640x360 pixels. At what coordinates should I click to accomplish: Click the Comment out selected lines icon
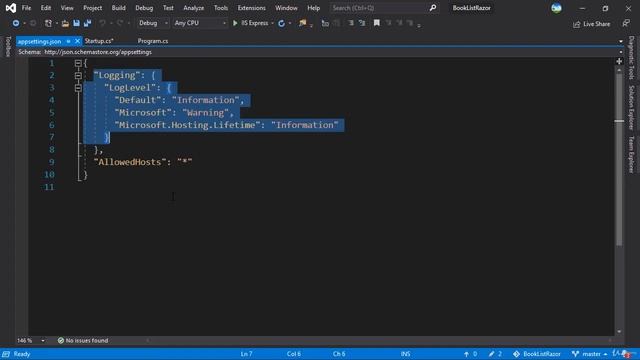351,23
